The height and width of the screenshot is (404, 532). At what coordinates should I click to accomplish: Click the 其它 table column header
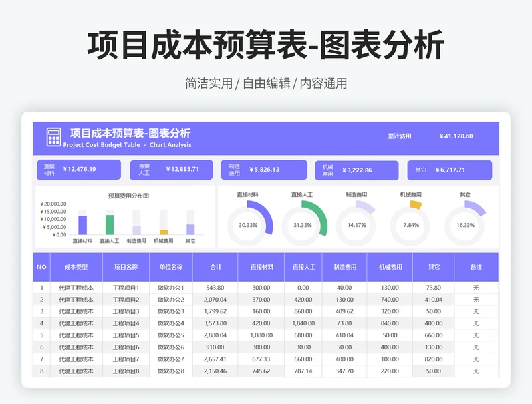click(434, 267)
